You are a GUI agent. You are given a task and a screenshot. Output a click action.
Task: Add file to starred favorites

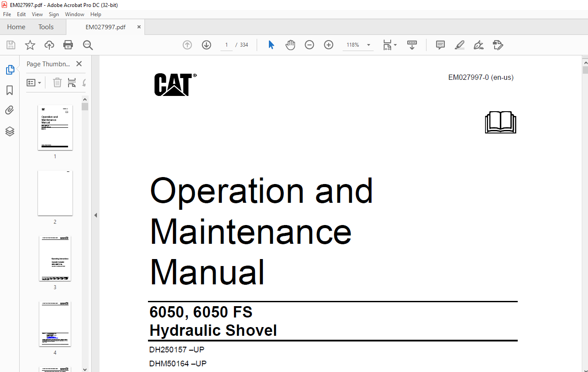coord(30,45)
